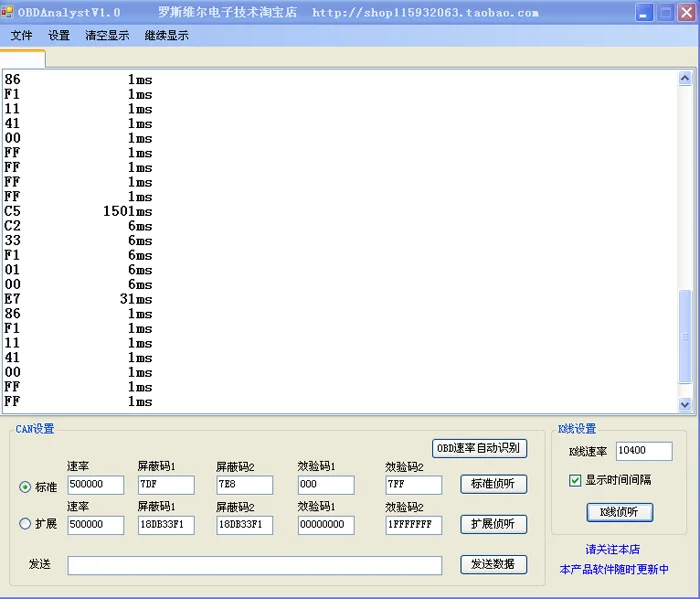Click the 屏蔽码1 field containing 7DF
The width and height of the screenshot is (700, 599).
pyautogui.click(x=166, y=485)
